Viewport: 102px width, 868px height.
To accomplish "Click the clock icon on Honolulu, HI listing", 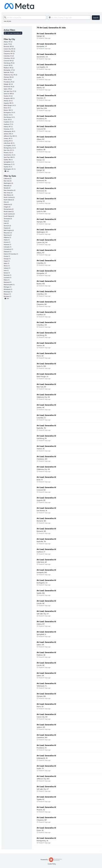I will pos(37,100).
